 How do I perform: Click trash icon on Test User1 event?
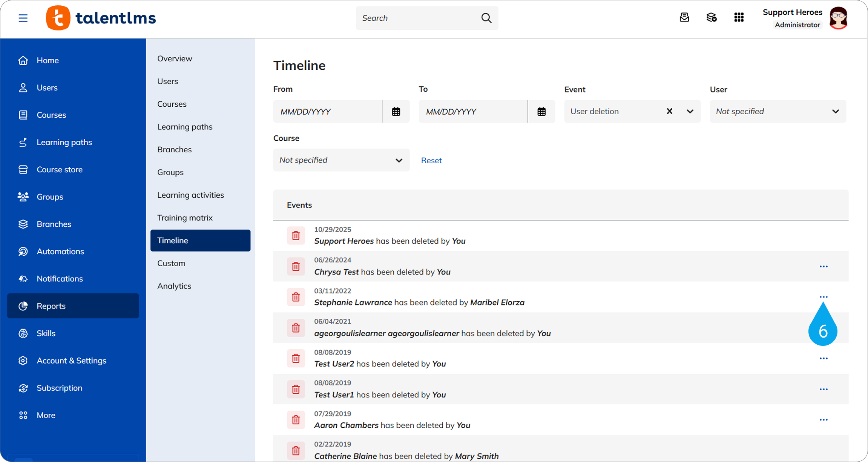(x=296, y=390)
